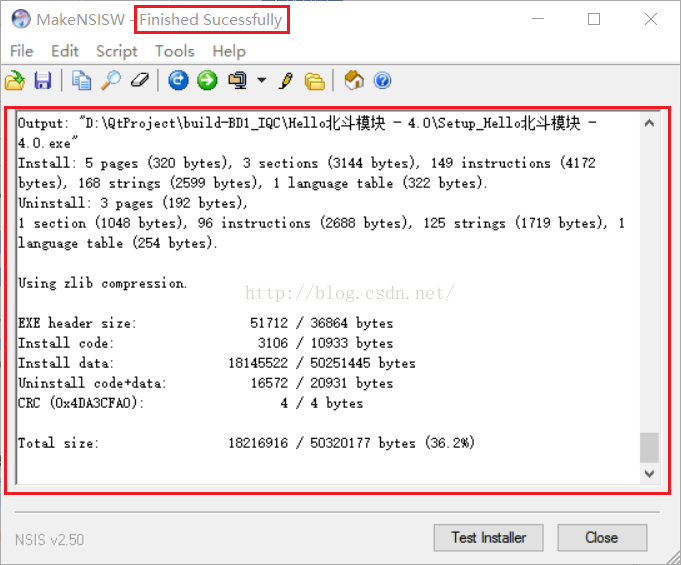Click the 'Install code:' log line
The image size is (681, 565).
(205, 343)
